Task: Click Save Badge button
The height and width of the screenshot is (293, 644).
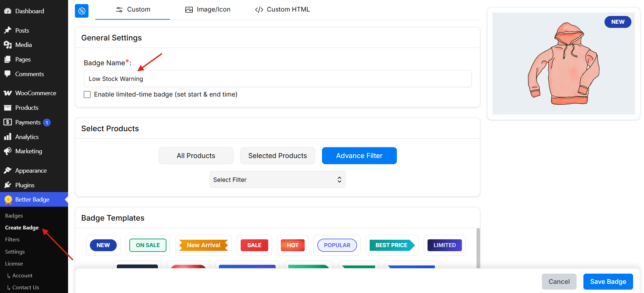Action: click(x=608, y=281)
